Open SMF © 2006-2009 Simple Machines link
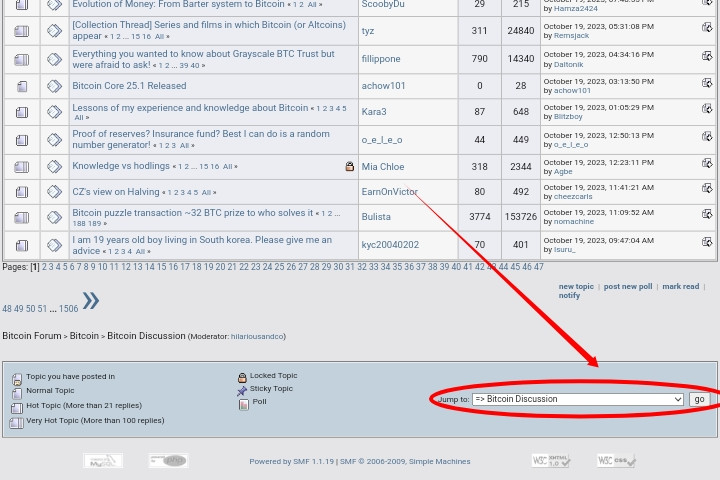 pos(405,461)
